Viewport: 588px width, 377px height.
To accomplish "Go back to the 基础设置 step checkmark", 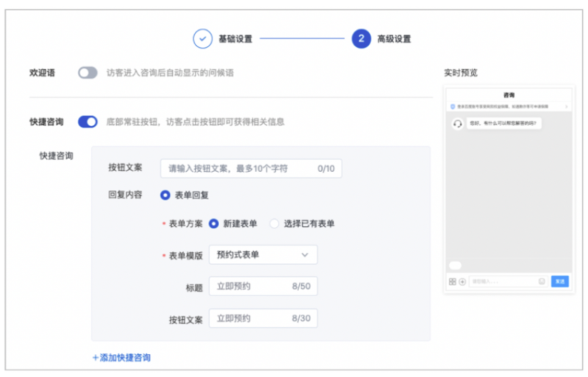I will [203, 39].
